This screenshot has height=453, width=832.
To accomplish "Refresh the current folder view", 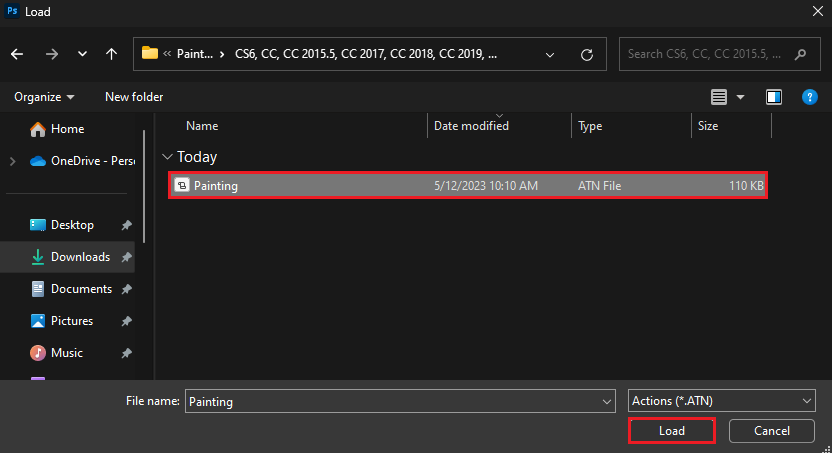I will pos(587,54).
